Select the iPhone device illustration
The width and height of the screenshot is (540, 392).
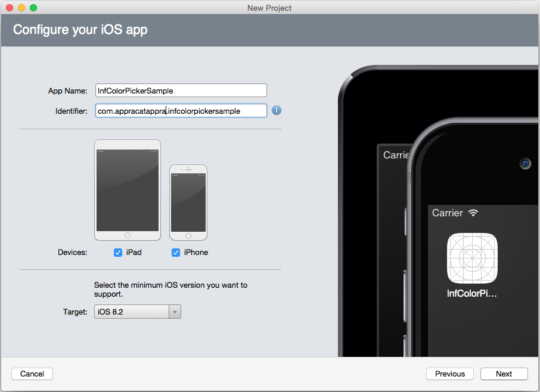(188, 202)
